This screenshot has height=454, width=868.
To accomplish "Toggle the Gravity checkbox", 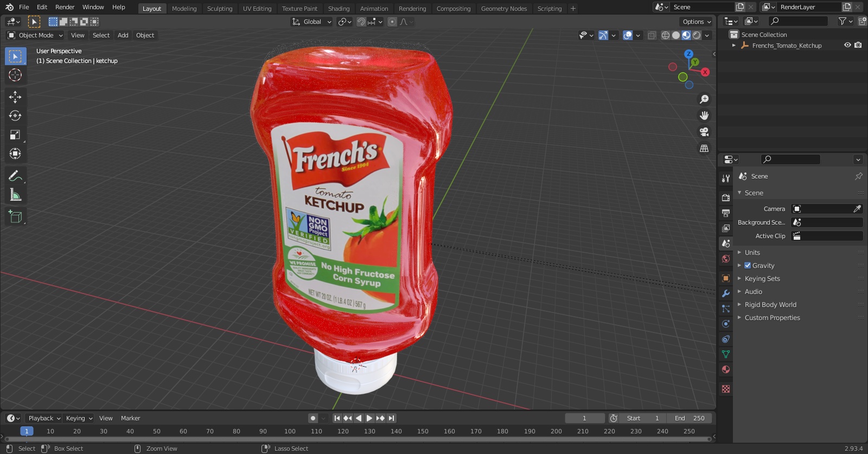I will click(x=748, y=266).
